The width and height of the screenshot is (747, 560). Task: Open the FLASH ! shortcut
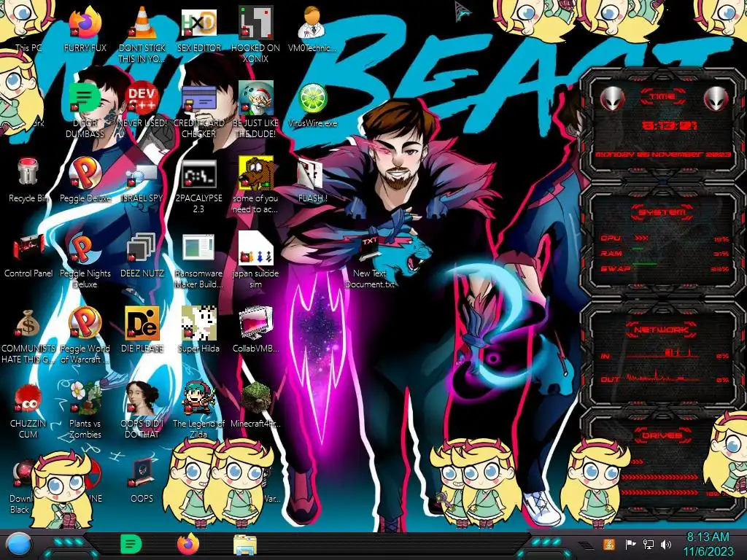pos(312,179)
